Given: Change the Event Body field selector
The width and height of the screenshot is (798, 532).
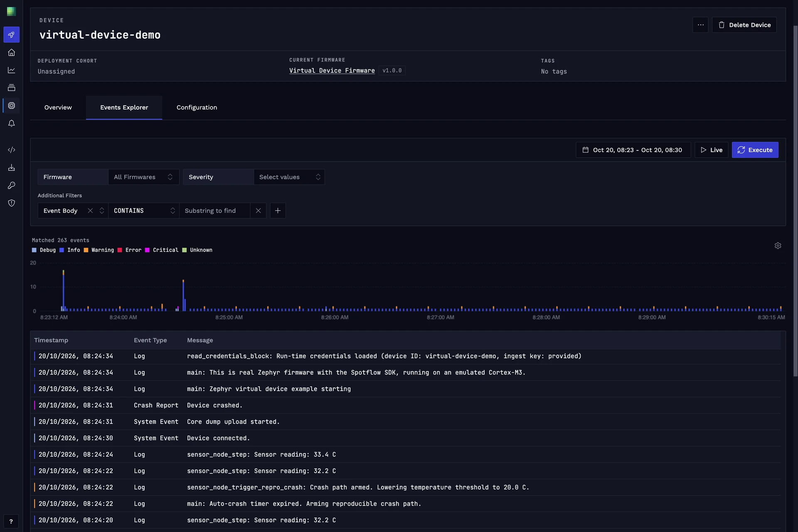Looking at the screenshot, I should tap(72, 211).
